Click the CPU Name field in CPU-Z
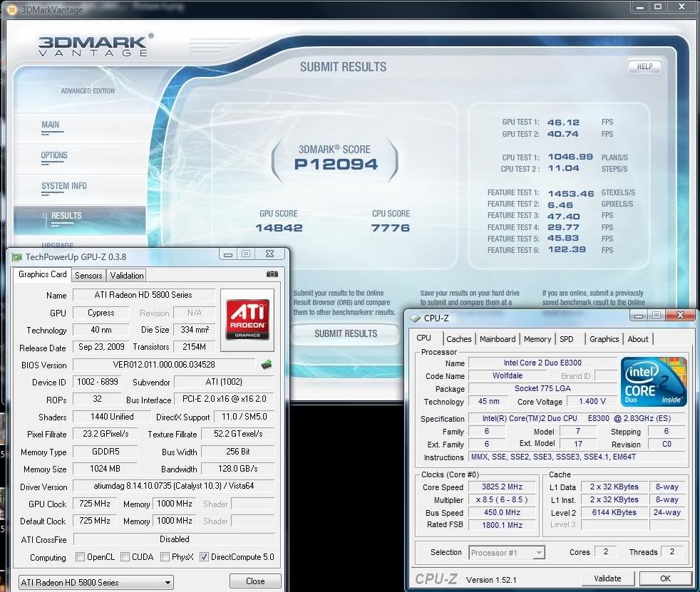 (542, 363)
